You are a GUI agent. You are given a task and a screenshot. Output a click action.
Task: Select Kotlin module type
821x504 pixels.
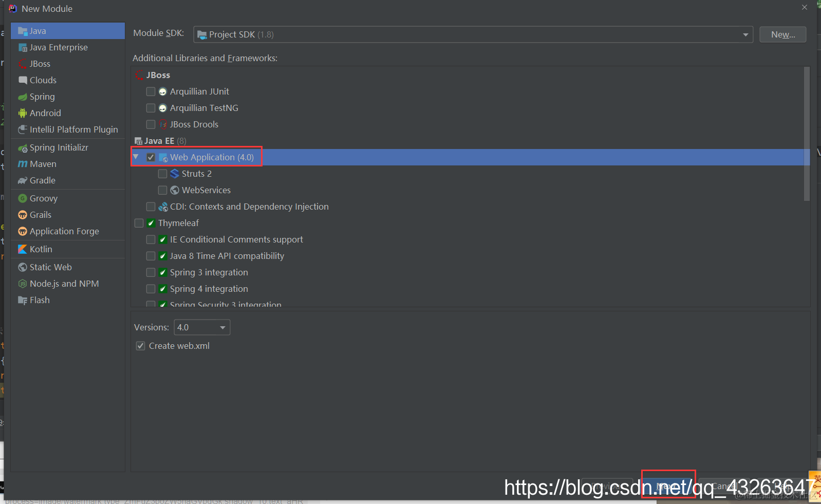tap(68, 249)
